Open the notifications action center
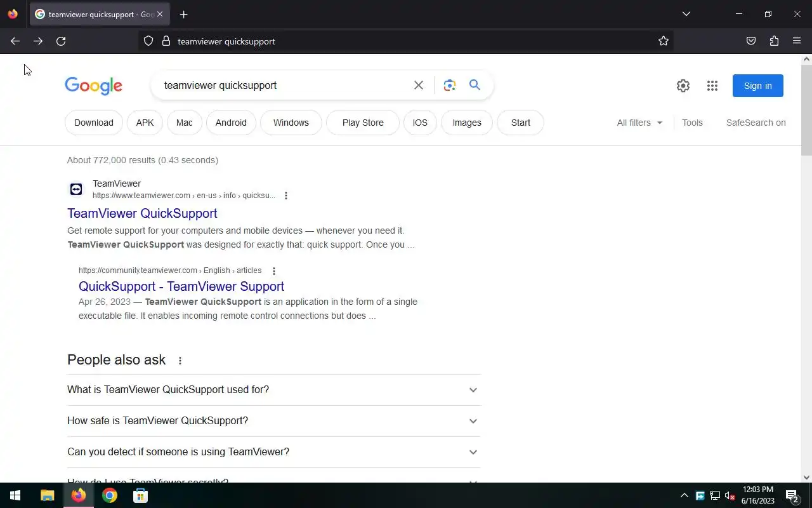This screenshot has height=508, width=812. pyautogui.click(x=792, y=495)
